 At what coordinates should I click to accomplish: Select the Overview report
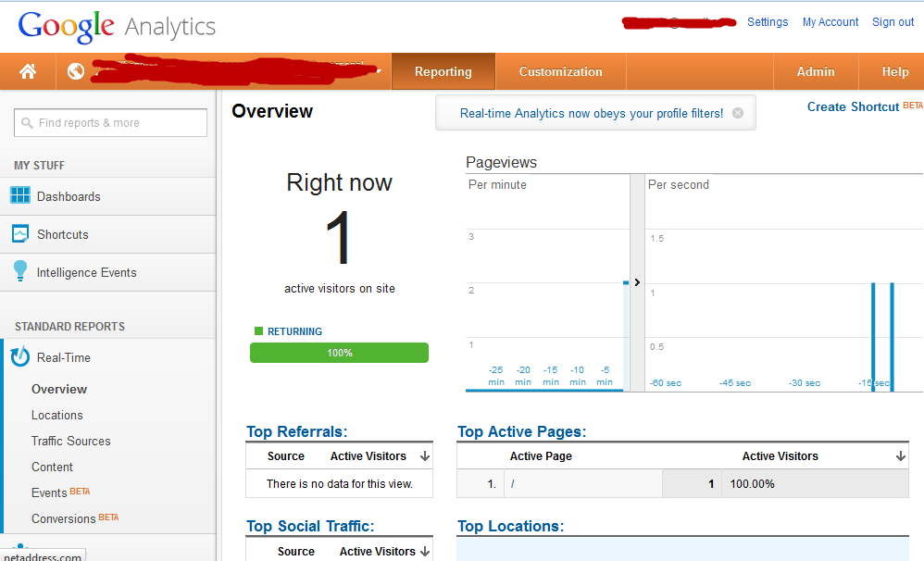pos(59,389)
